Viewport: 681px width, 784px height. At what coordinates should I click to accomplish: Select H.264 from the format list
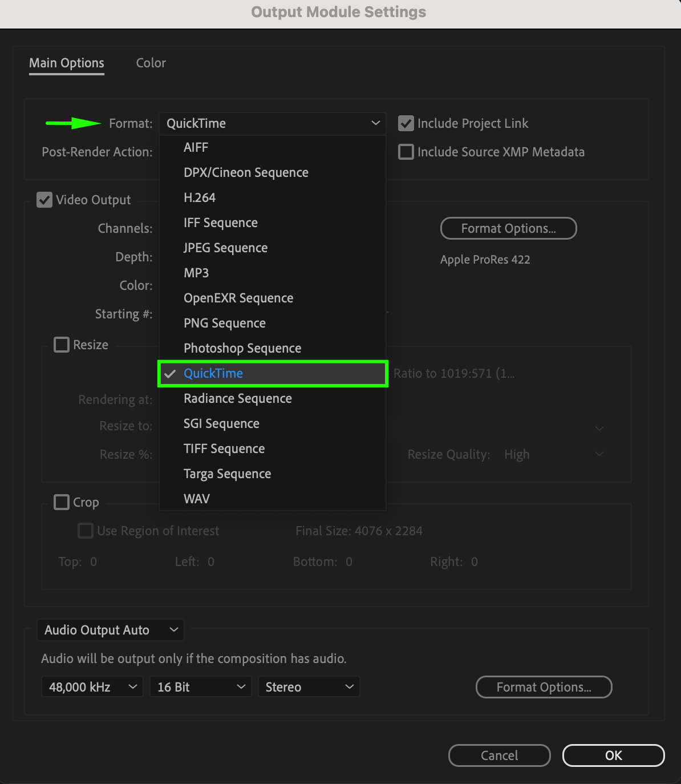coord(200,197)
